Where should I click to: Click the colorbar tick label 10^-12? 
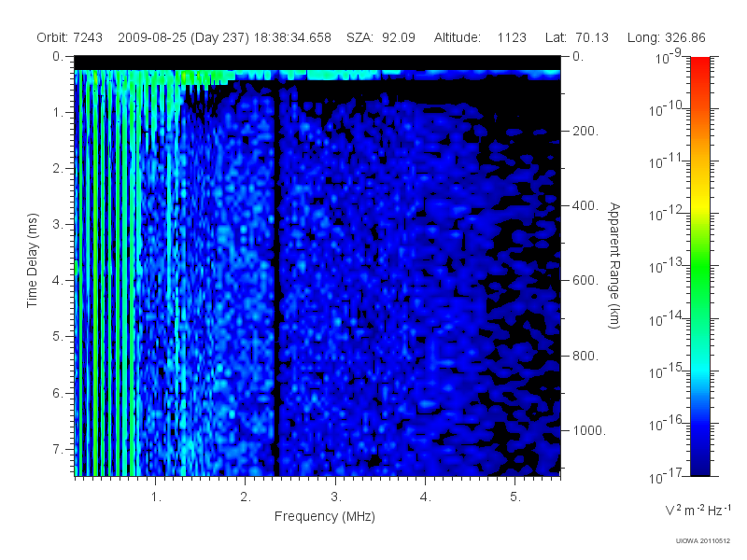click(x=667, y=214)
